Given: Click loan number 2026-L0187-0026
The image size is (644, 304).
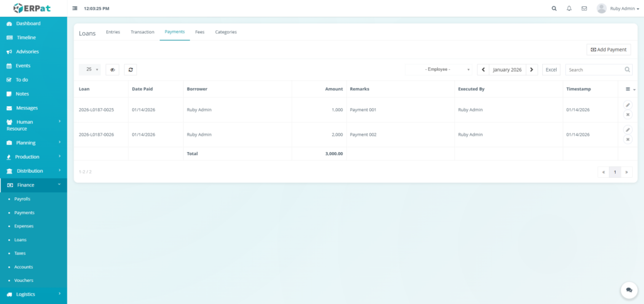Looking at the screenshot, I should pyautogui.click(x=96, y=134).
